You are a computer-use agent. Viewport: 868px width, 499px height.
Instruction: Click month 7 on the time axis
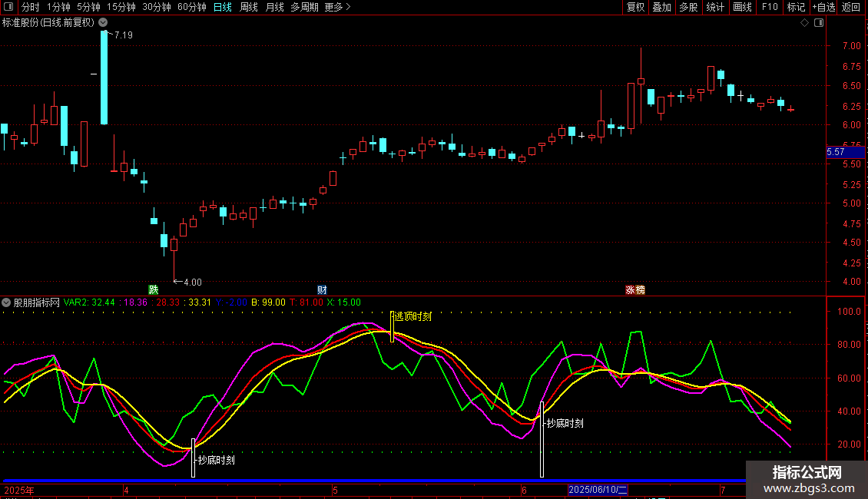722,490
